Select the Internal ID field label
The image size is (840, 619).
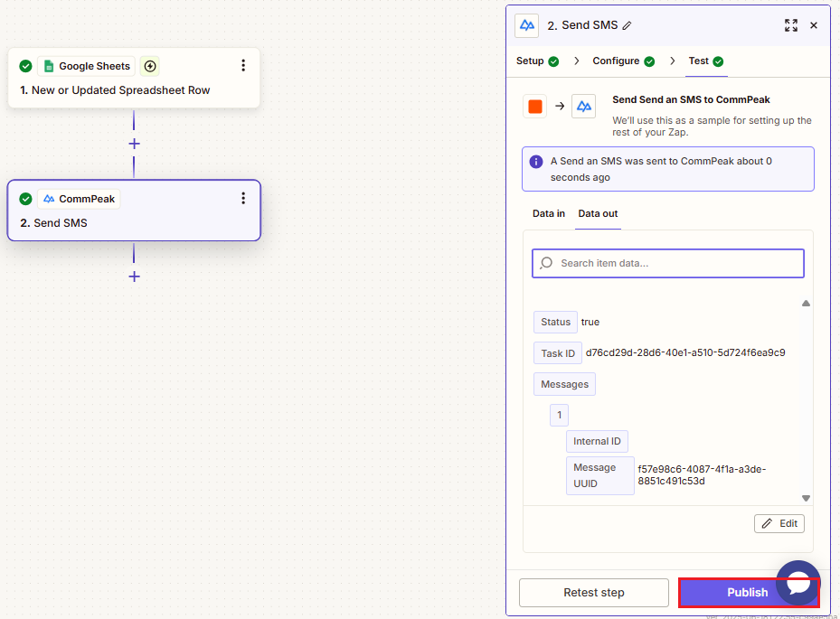(597, 441)
